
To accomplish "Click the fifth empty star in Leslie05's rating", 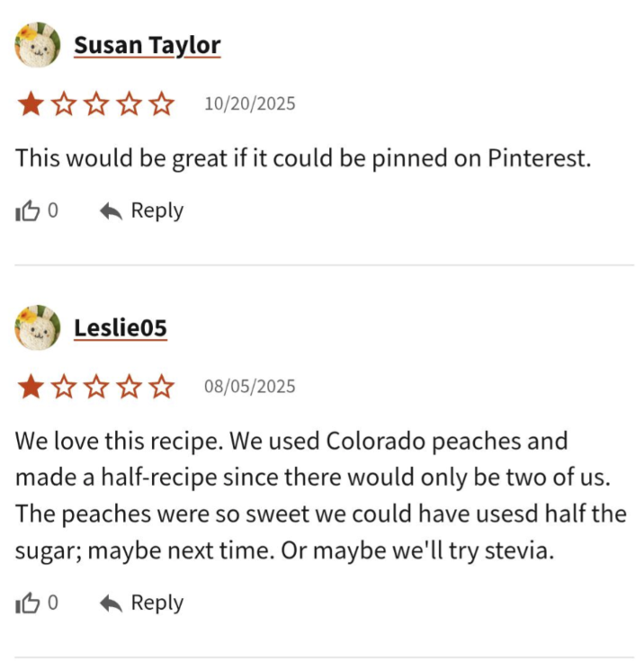I will (162, 388).
